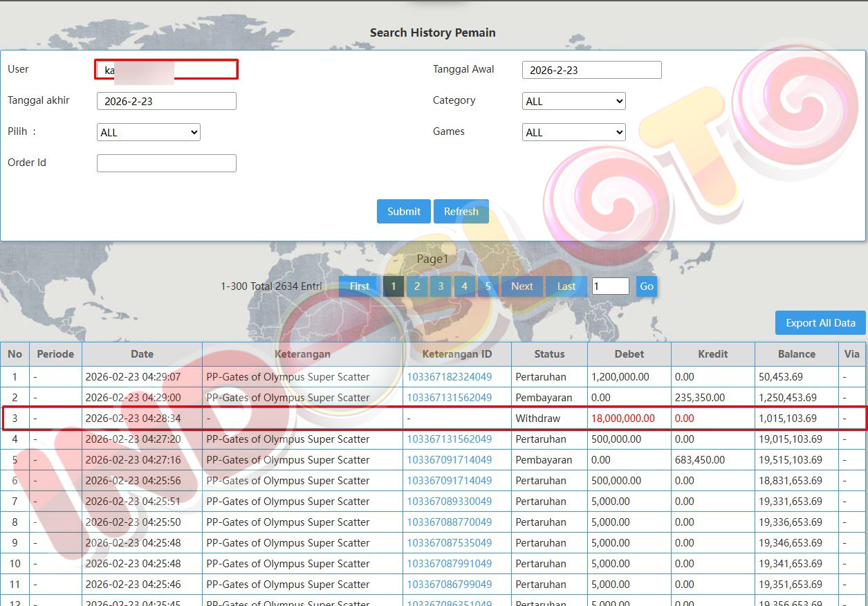This screenshot has height=606, width=868.
Task: Click the Balance column header
Action: pos(796,354)
